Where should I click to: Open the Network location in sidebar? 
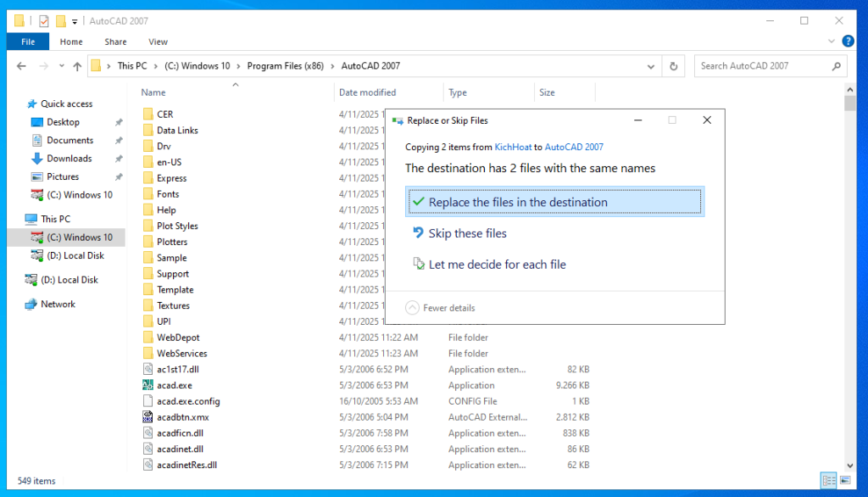(58, 304)
